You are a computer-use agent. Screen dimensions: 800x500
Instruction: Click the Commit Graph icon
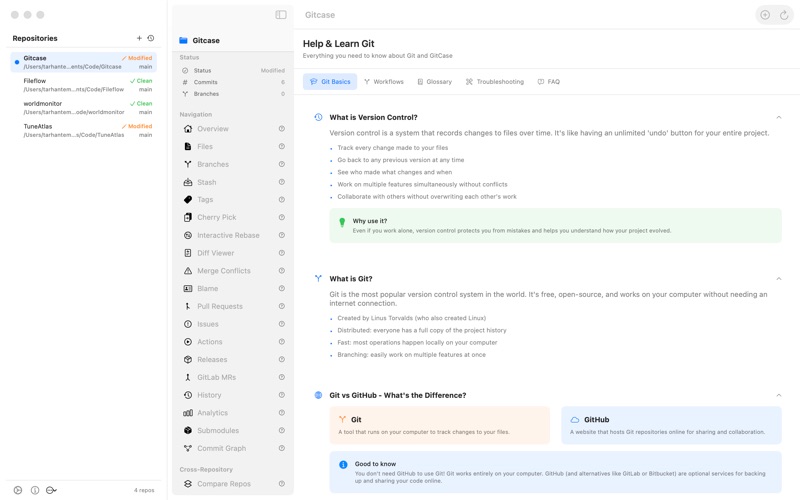tap(188, 448)
